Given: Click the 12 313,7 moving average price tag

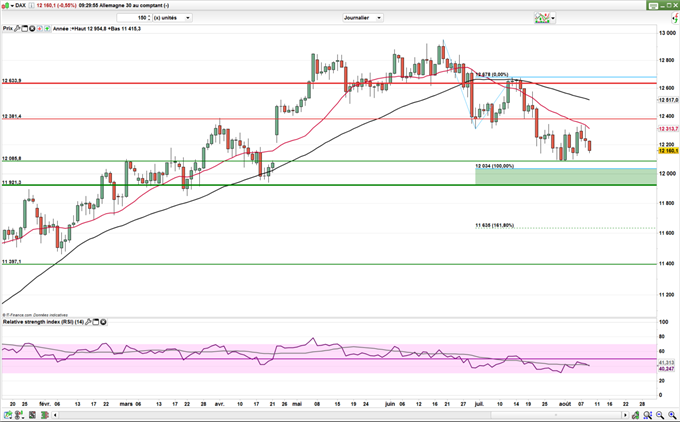Looking at the screenshot, I should pos(668,129).
